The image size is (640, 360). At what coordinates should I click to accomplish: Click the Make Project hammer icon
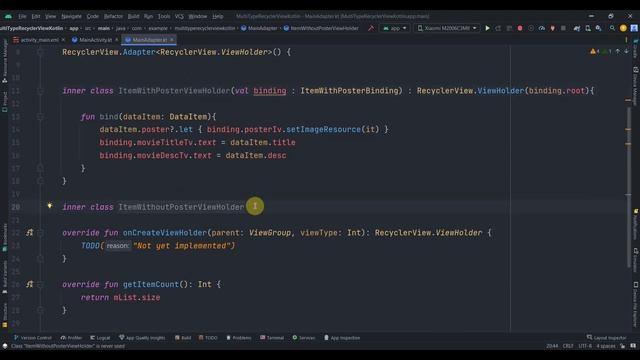[x=371, y=28]
